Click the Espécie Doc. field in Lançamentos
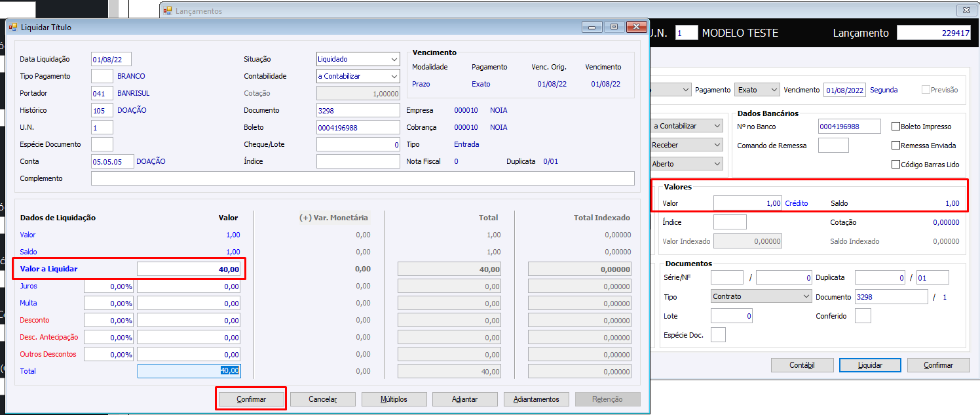Viewport: 980px width, 415px height. pyautogui.click(x=719, y=335)
